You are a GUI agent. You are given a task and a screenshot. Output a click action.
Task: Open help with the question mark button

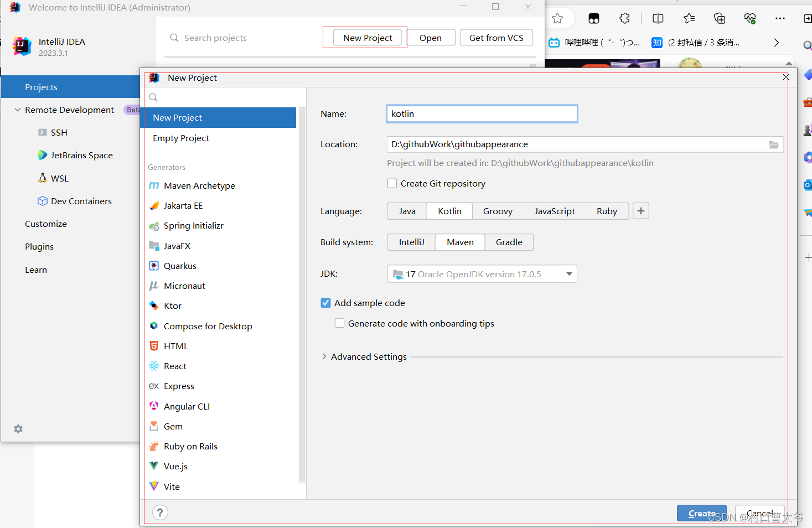click(160, 513)
